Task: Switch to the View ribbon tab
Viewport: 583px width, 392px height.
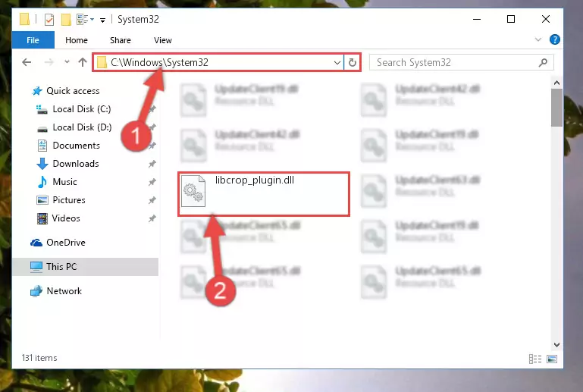Action: [x=163, y=40]
